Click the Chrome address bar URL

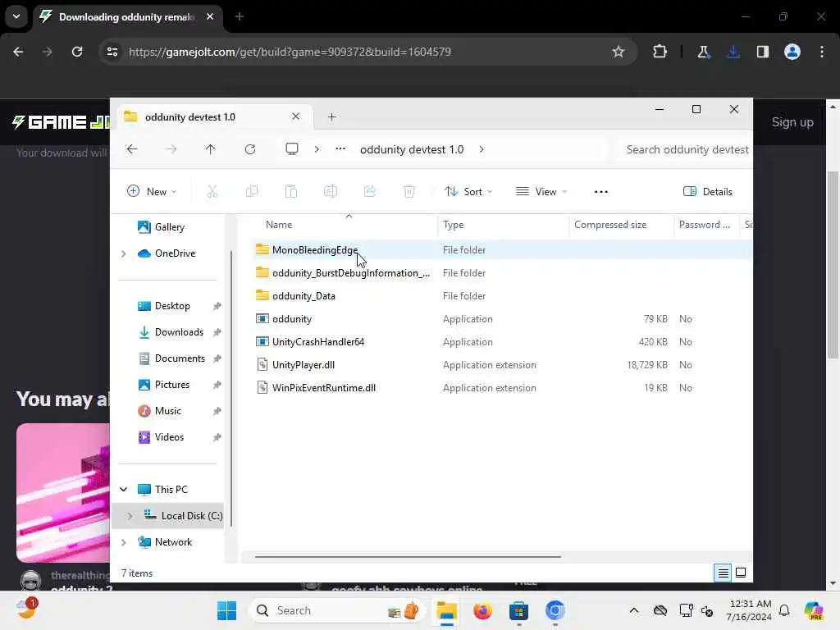(x=290, y=52)
